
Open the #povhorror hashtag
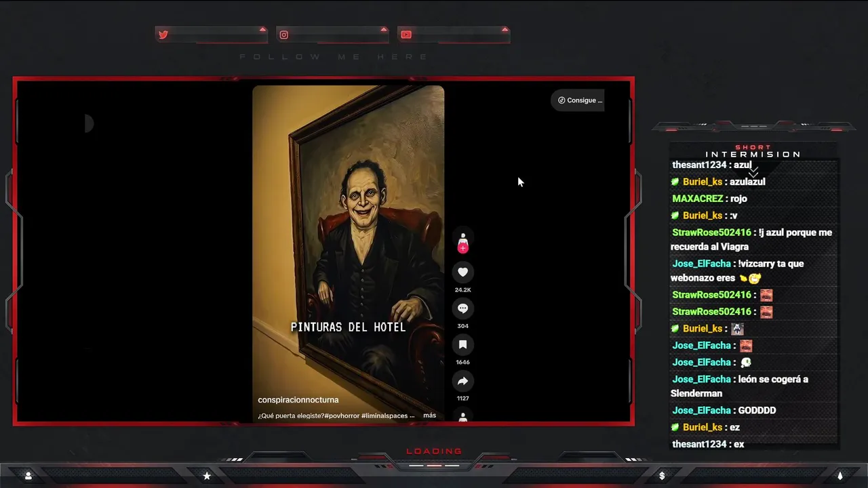[x=342, y=415]
